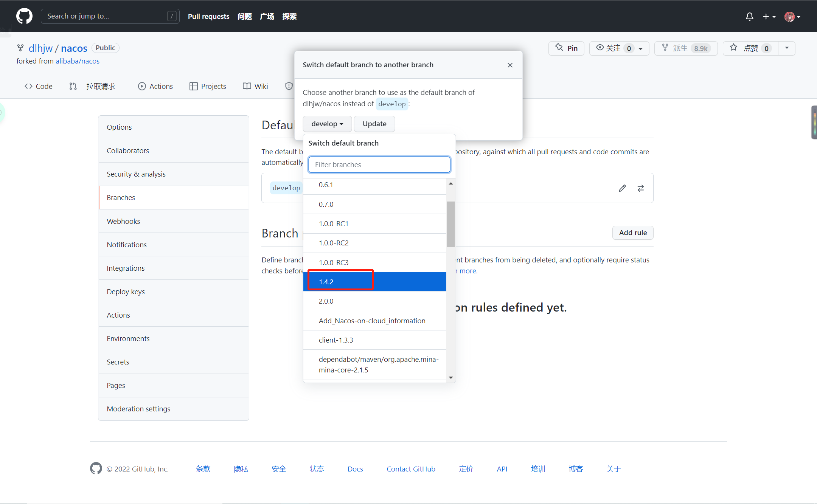Open the Wiki tab
The width and height of the screenshot is (817, 504).
[255, 86]
